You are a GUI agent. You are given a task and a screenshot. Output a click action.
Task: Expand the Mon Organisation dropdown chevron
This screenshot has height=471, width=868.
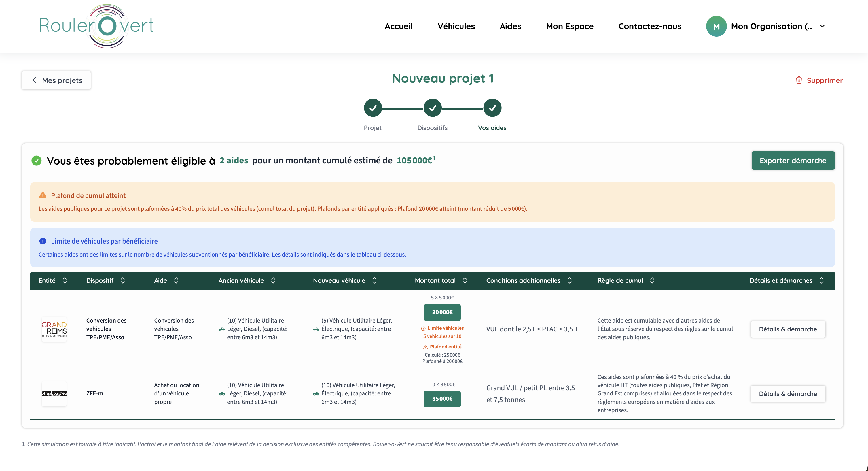coord(822,26)
